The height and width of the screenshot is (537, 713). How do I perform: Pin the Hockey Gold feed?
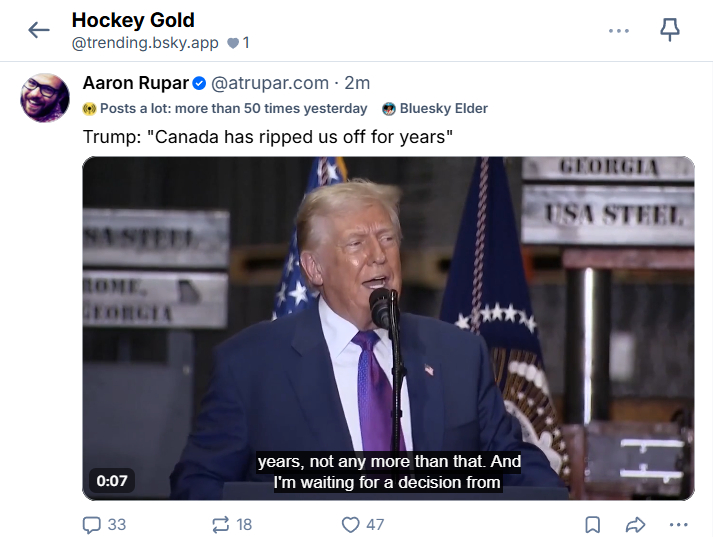pos(670,30)
